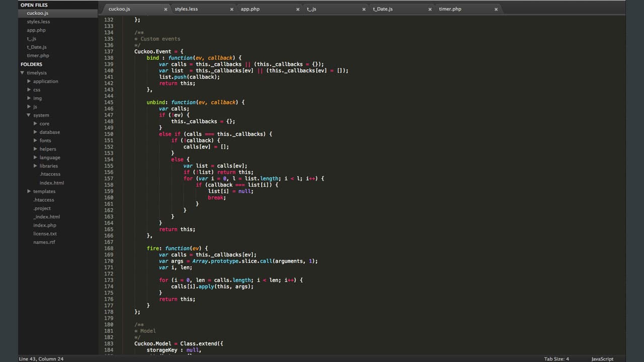This screenshot has width=644, height=362.
Task: Expand the core folder
Action: coord(35,123)
